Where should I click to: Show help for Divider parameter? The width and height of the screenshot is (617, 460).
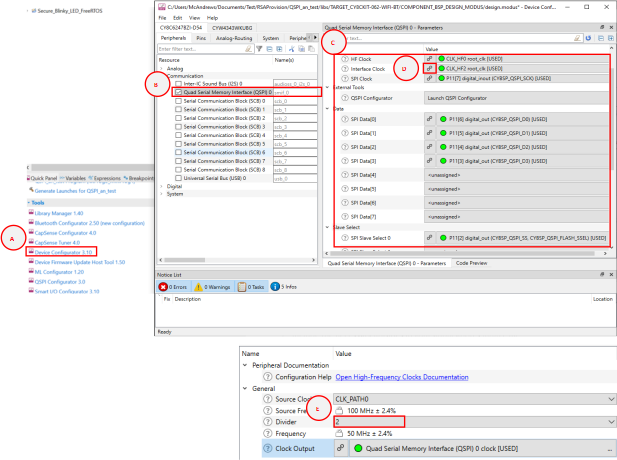coord(268,422)
